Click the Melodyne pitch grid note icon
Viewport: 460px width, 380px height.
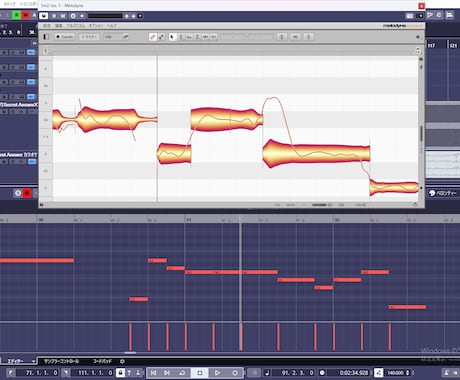(417, 51)
